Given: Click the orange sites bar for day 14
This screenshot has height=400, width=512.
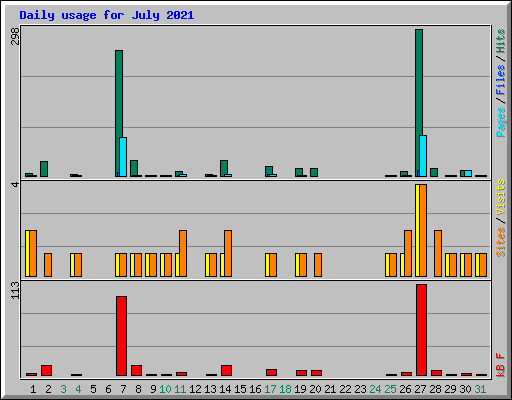Looking at the screenshot, I should click(228, 253).
